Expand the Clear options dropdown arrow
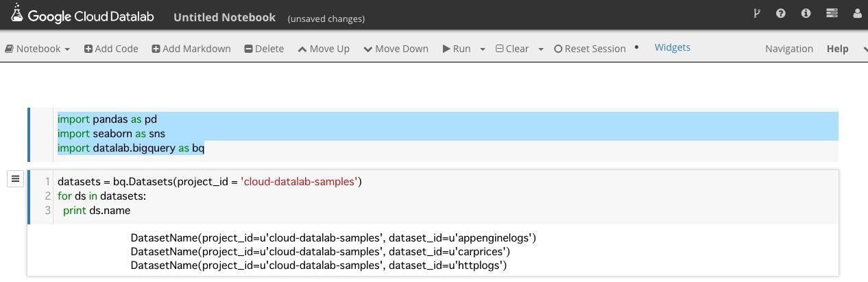 540,49
